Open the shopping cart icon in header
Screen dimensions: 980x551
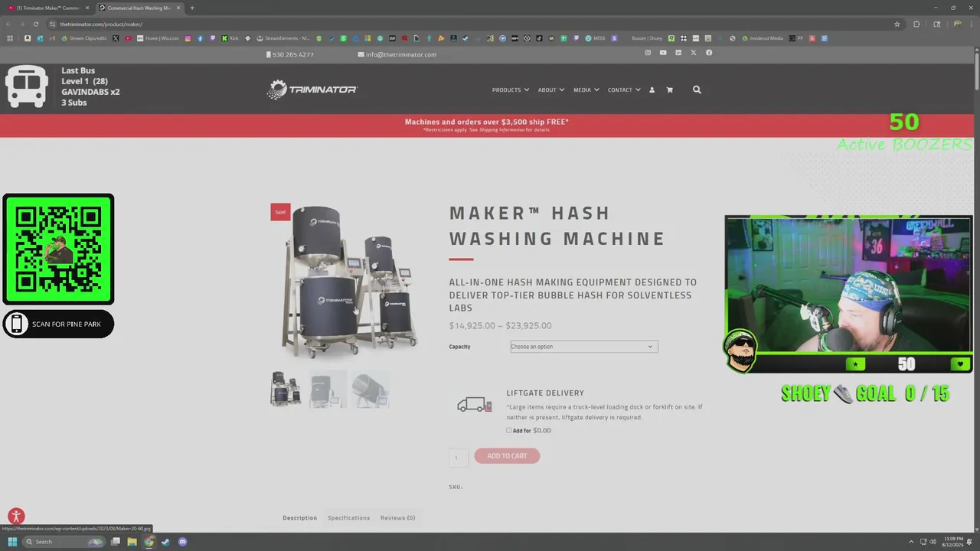pos(669,90)
